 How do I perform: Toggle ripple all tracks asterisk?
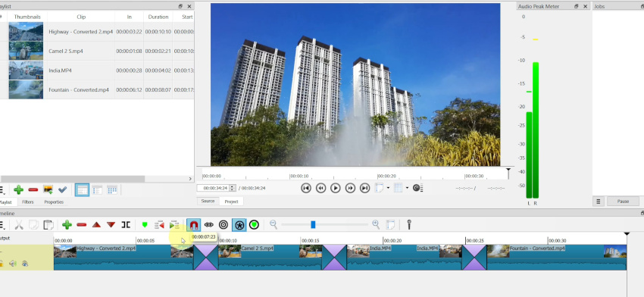pos(239,225)
